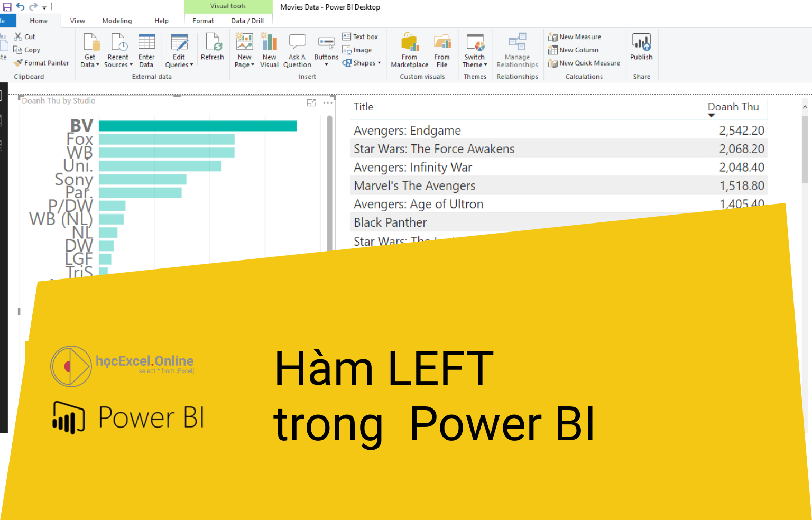Screen dimensions: 812x520
Task: Create a New Quick Measure
Action: [x=584, y=63]
